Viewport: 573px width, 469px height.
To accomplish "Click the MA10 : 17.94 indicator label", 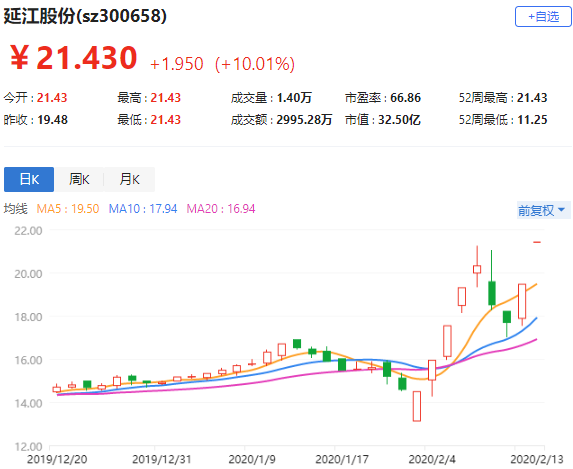I will pyautogui.click(x=143, y=209).
